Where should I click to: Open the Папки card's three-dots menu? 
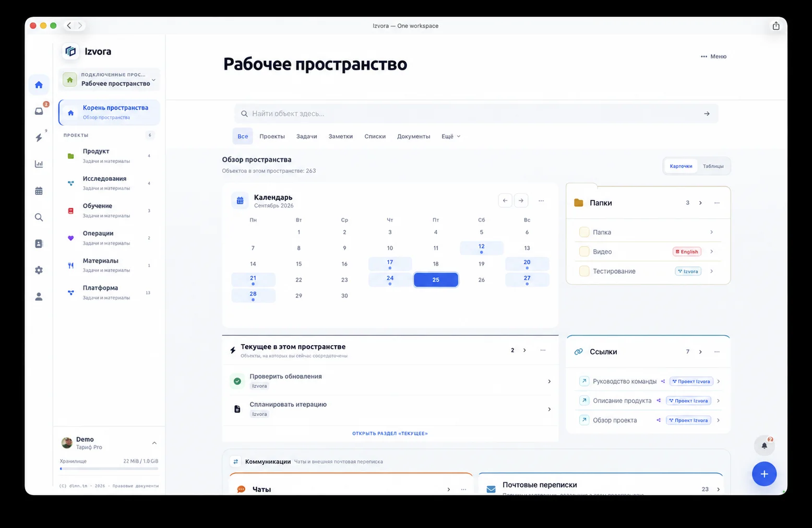717,203
